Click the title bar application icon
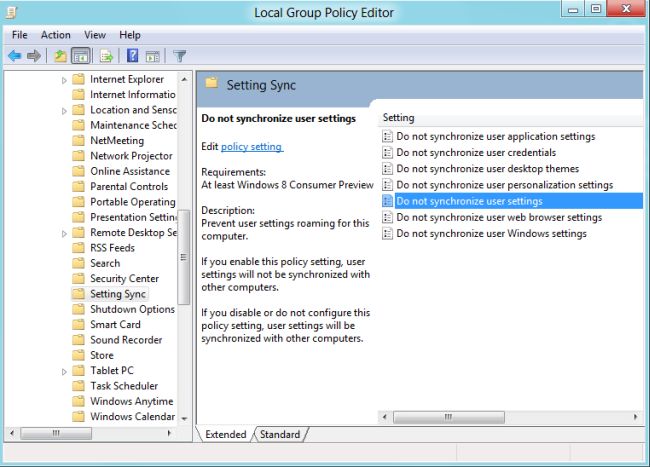 tap(11, 12)
